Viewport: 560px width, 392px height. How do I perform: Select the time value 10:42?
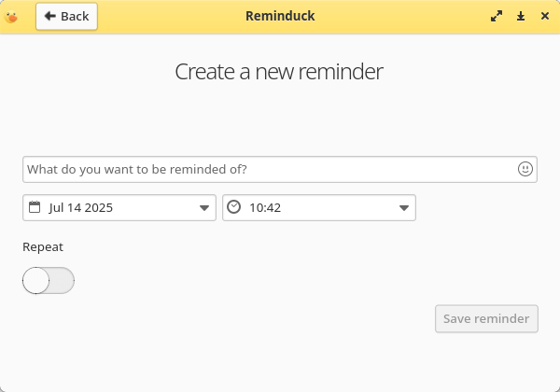coord(265,208)
